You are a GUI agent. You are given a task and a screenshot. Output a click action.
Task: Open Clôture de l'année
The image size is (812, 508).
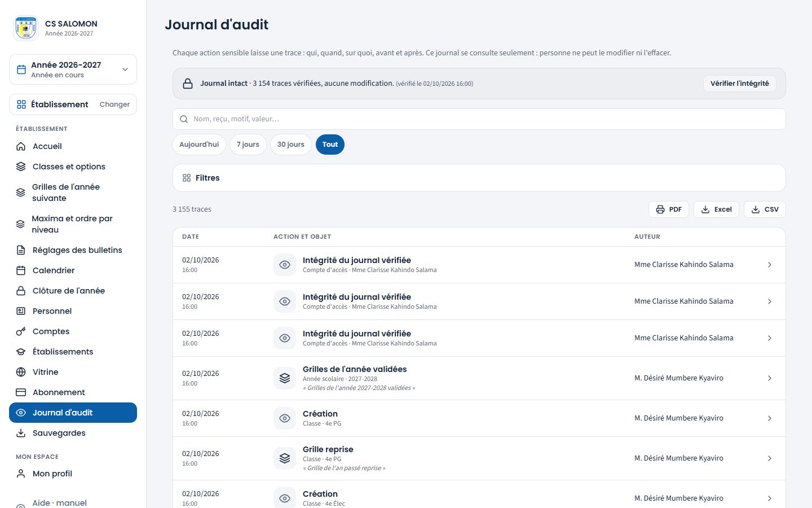[x=73, y=291]
